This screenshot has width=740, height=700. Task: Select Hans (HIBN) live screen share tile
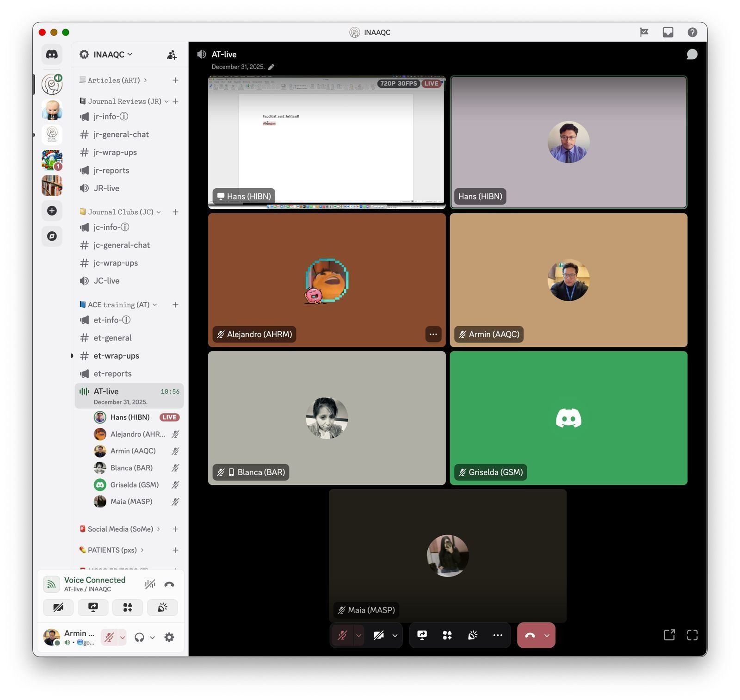click(x=327, y=142)
